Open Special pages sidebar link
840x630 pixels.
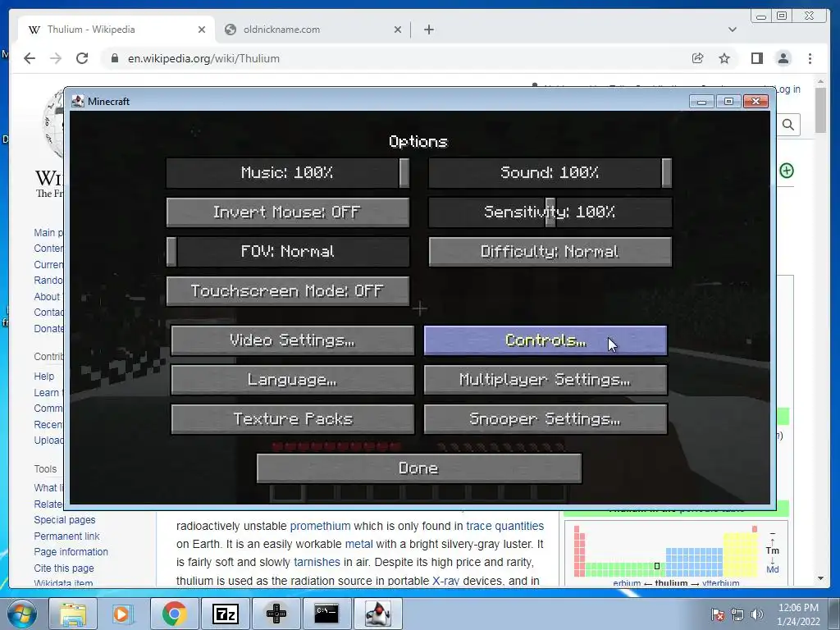click(65, 519)
